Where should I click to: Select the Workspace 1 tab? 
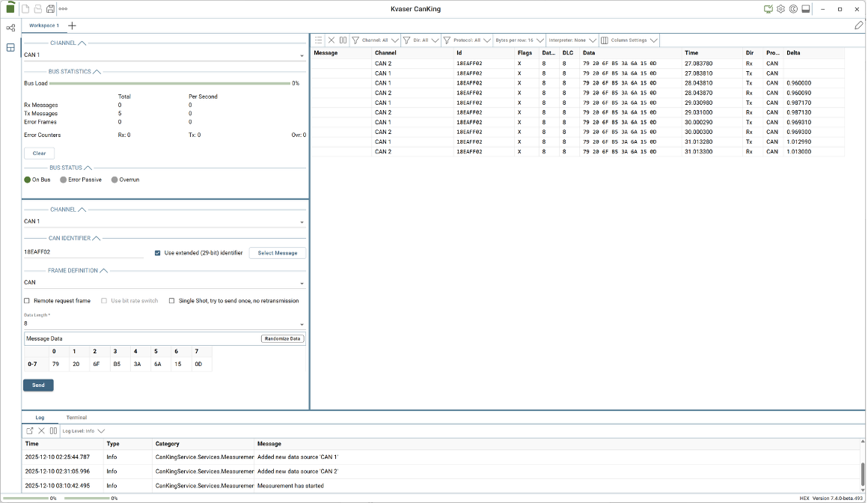coord(44,25)
